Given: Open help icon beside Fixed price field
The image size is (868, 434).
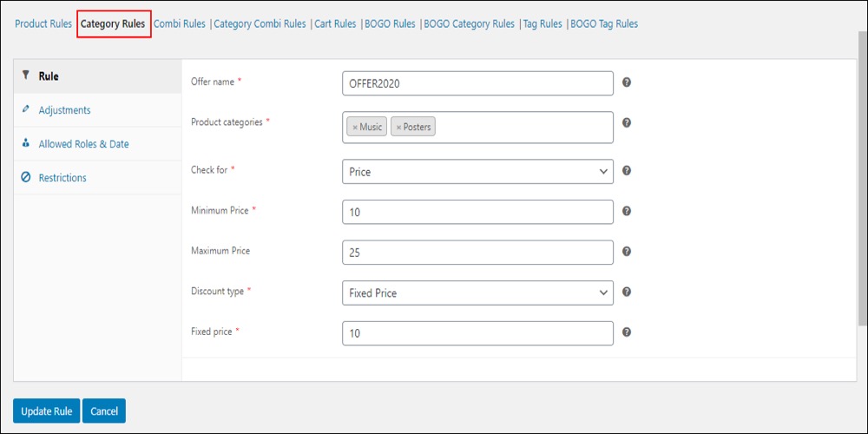Looking at the screenshot, I should click(627, 332).
